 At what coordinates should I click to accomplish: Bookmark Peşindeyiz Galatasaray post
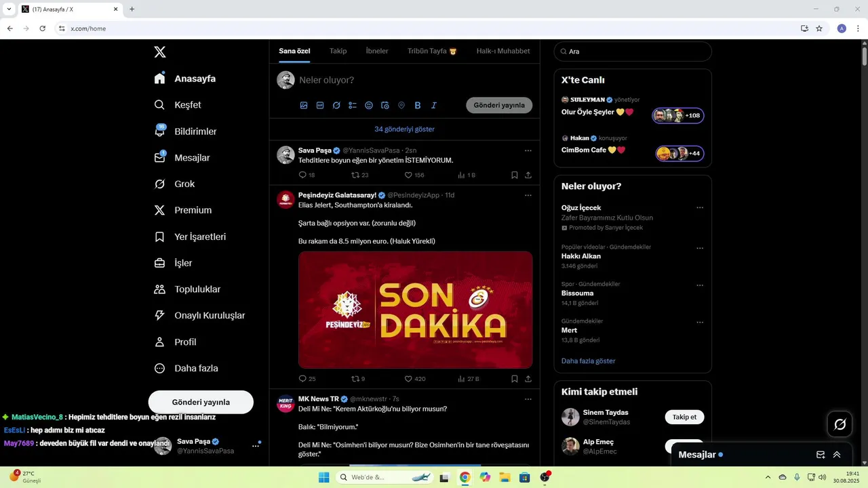click(515, 379)
